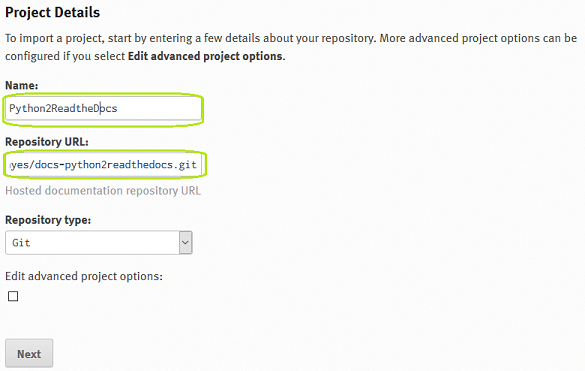Click the "Hosted documentation repository URL" help text

(103, 191)
